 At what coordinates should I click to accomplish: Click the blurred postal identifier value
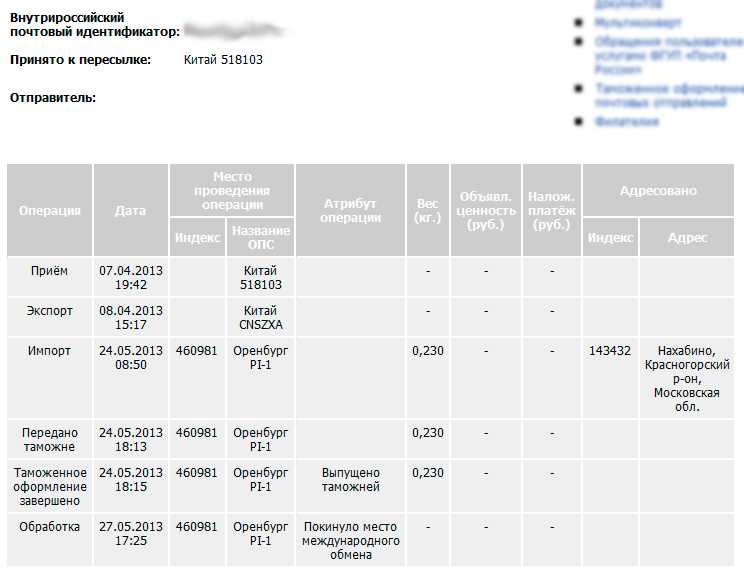tap(234, 30)
